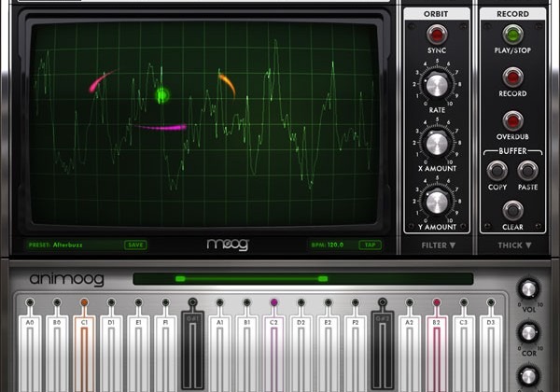Click the orange pin above C1

click(84, 302)
